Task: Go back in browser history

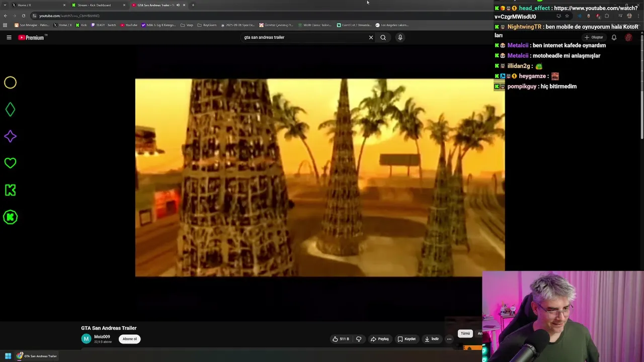Action: point(6,16)
